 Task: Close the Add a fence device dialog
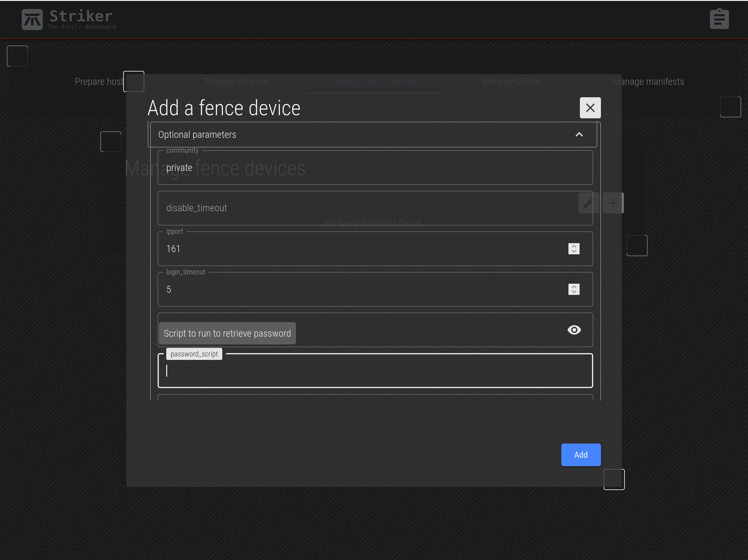click(590, 107)
